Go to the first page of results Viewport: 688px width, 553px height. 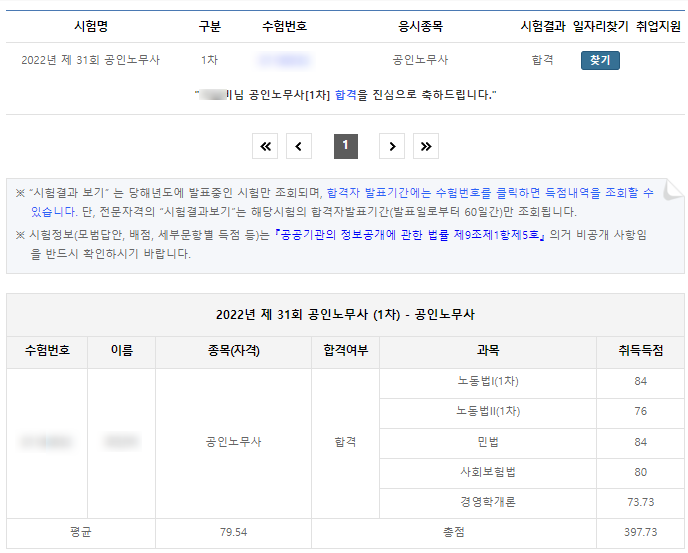265,146
